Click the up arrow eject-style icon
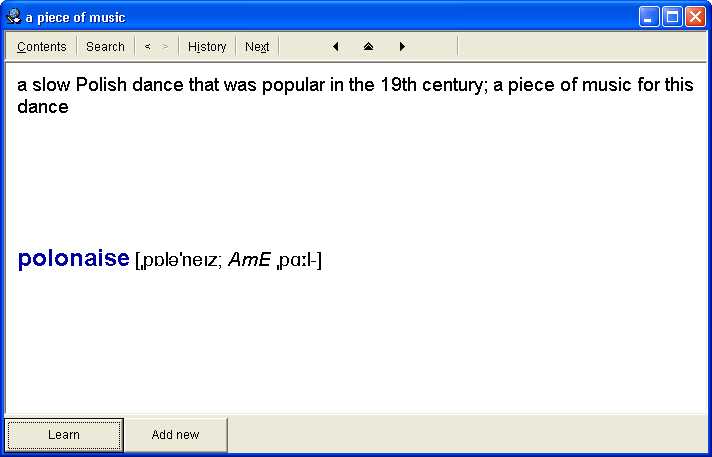Viewport: 712px width, 457px height. tap(368, 47)
